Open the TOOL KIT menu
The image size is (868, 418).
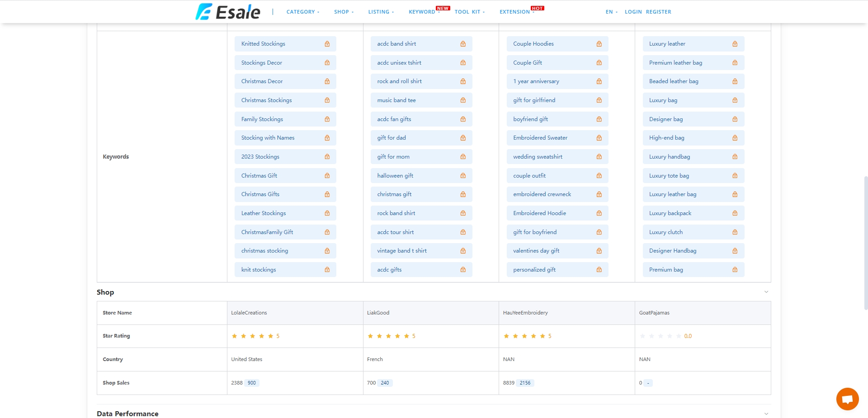click(469, 12)
